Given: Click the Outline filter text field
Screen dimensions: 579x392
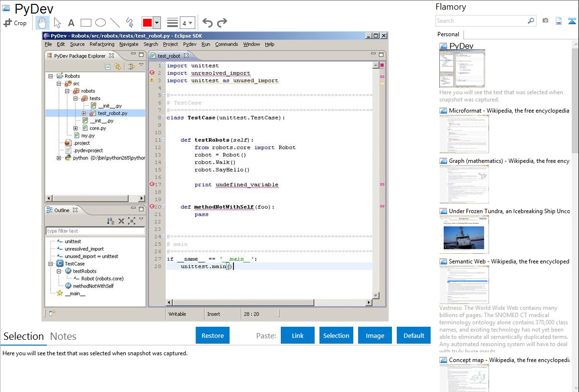Looking at the screenshot, I should click(x=95, y=231).
